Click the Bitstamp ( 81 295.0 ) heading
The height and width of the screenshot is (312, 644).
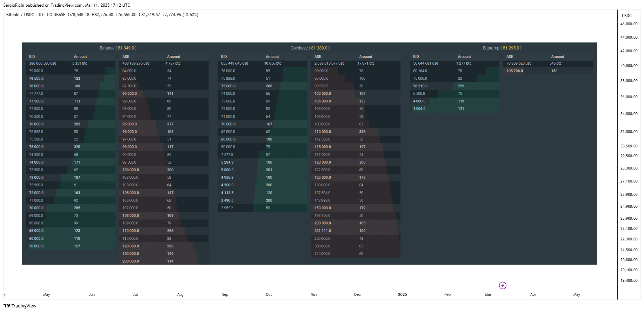pos(502,48)
